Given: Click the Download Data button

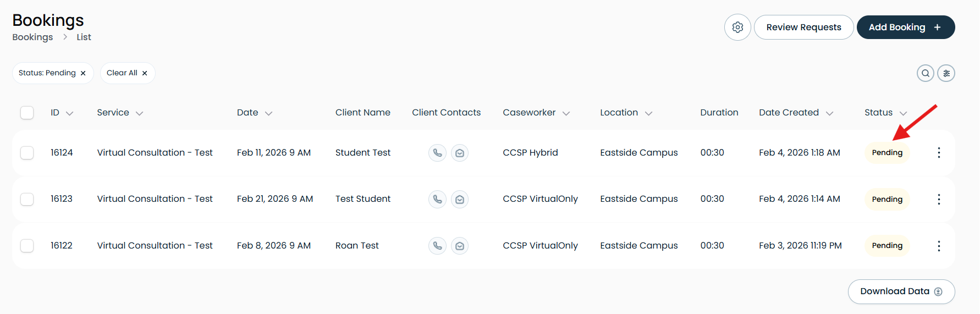Looking at the screenshot, I should click(x=901, y=291).
